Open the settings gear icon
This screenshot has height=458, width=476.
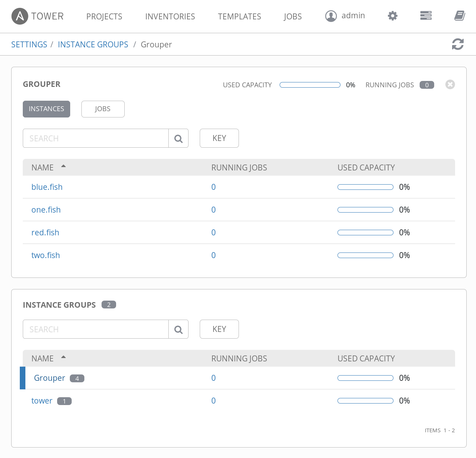coord(392,16)
